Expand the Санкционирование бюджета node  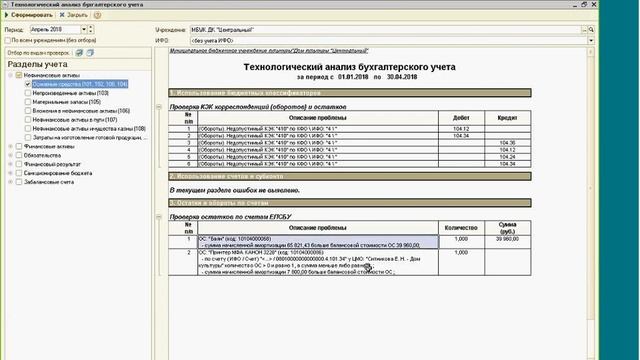pos(11,173)
